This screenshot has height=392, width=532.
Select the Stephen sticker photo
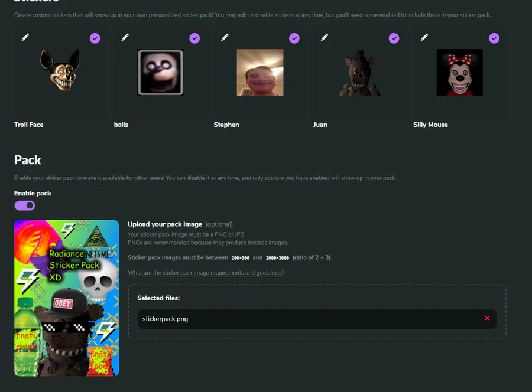point(260,72)
